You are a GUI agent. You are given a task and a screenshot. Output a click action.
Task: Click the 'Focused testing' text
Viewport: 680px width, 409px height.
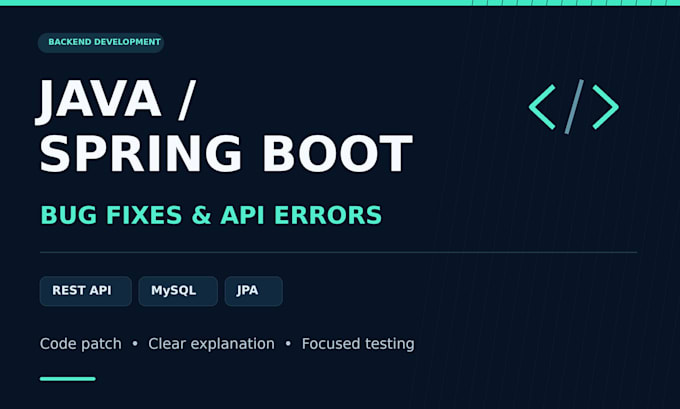(x=358, y=344)
